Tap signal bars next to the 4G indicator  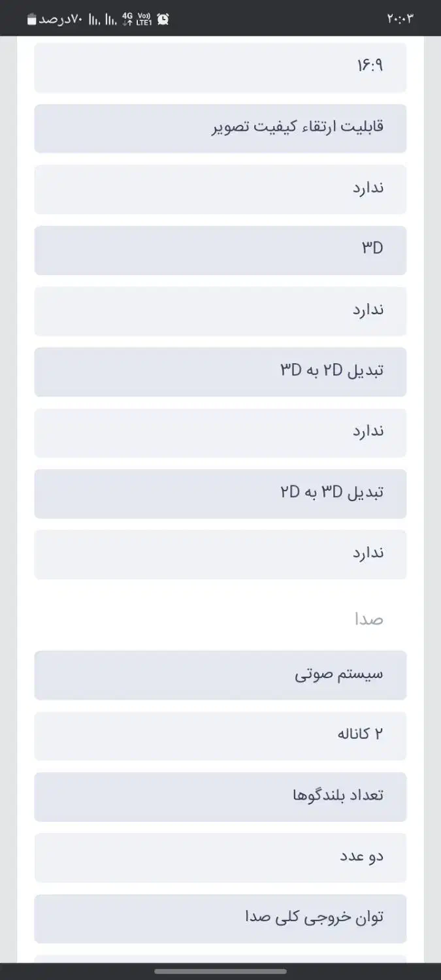pyautogui.click(x=111, y=20)
